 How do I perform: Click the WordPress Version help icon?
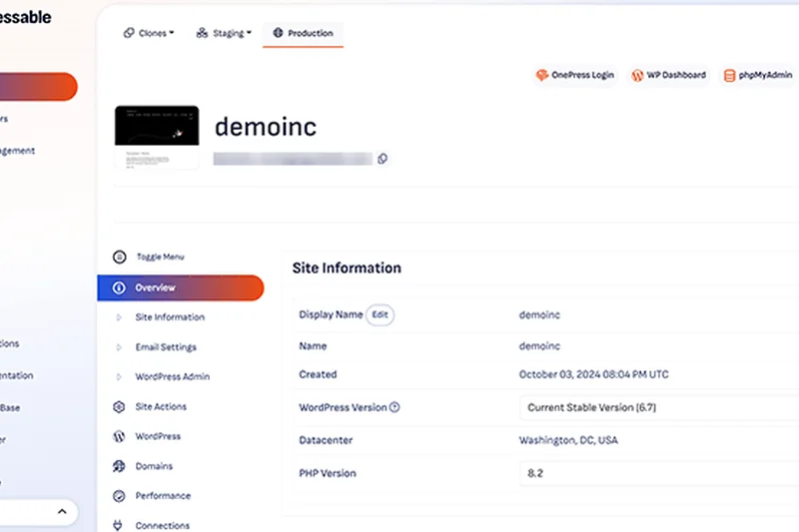coord(395,407)
